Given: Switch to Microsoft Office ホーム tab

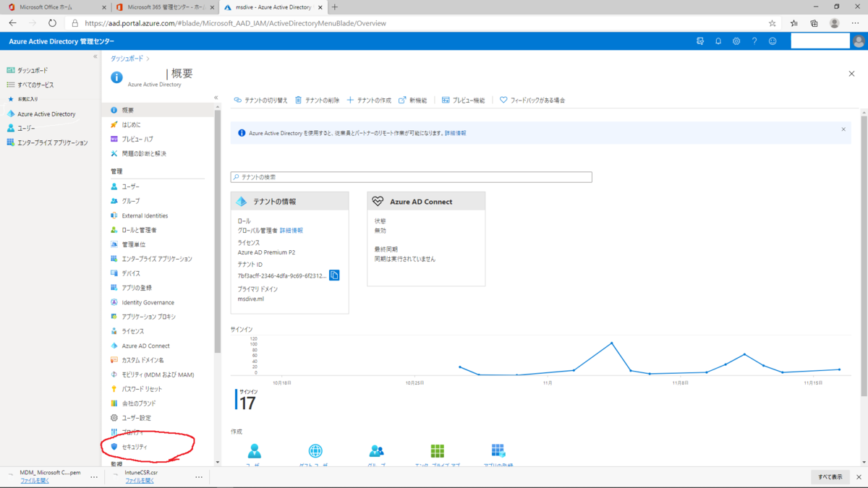Looking at the screenshot, I should [56, 7].
